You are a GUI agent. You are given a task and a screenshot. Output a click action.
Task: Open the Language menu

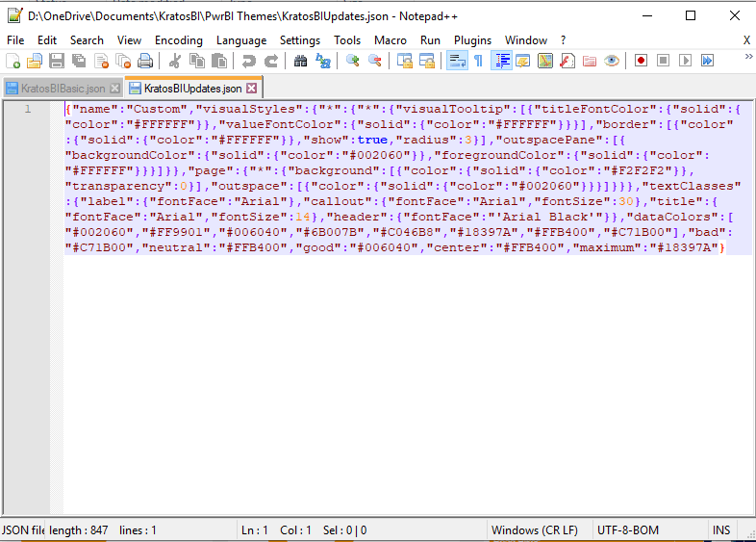coord(241,40)
